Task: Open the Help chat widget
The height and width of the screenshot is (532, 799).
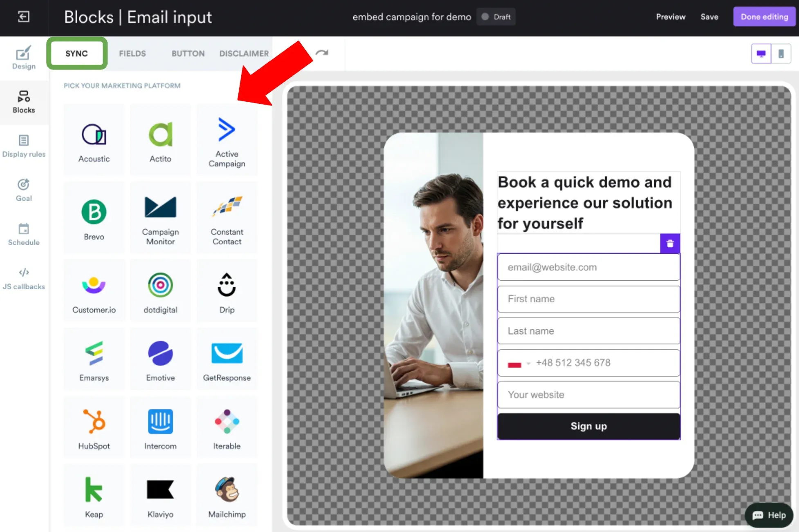Action: 769,515
